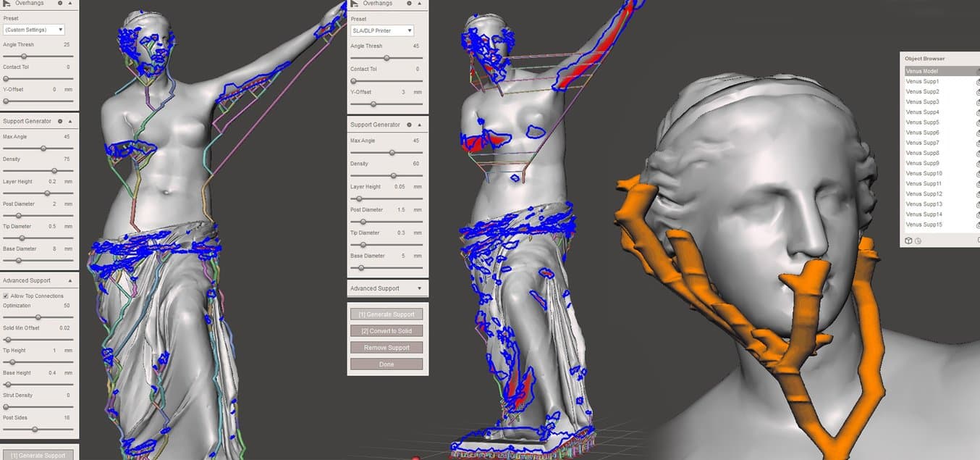The height and width of the screenshot is (460, 980).
Task: Uncheck the Allow Top Connections checkbox
Action: click(6, 296)
